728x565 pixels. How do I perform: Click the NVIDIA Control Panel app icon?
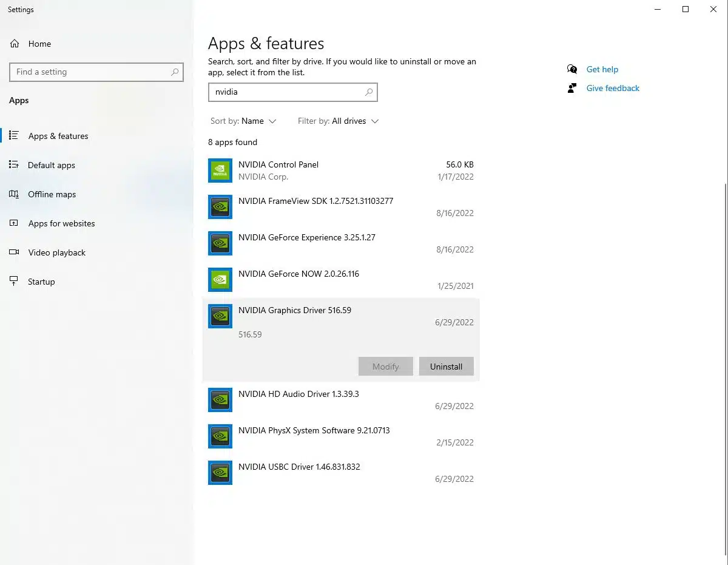point(220,171)
